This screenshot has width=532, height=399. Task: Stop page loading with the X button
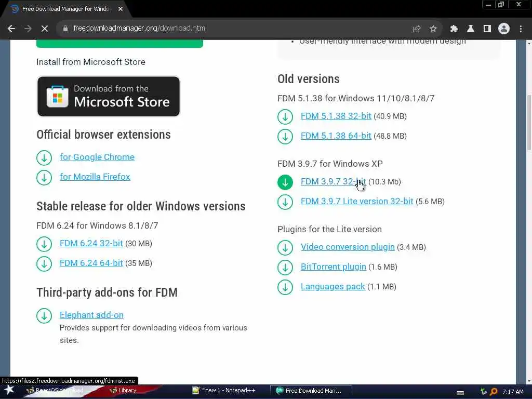click(x=45, y=29)
